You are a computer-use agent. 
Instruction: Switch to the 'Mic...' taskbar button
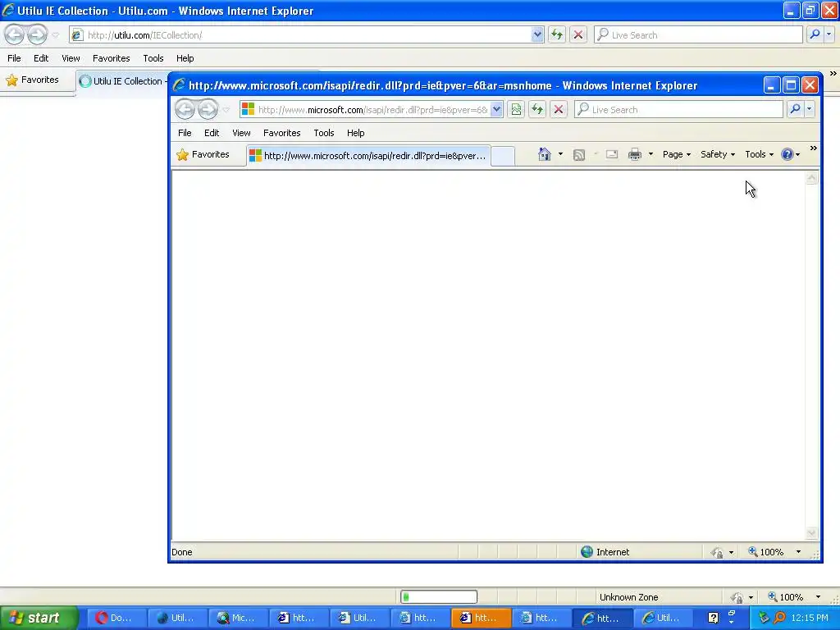[x=237, y=619]
